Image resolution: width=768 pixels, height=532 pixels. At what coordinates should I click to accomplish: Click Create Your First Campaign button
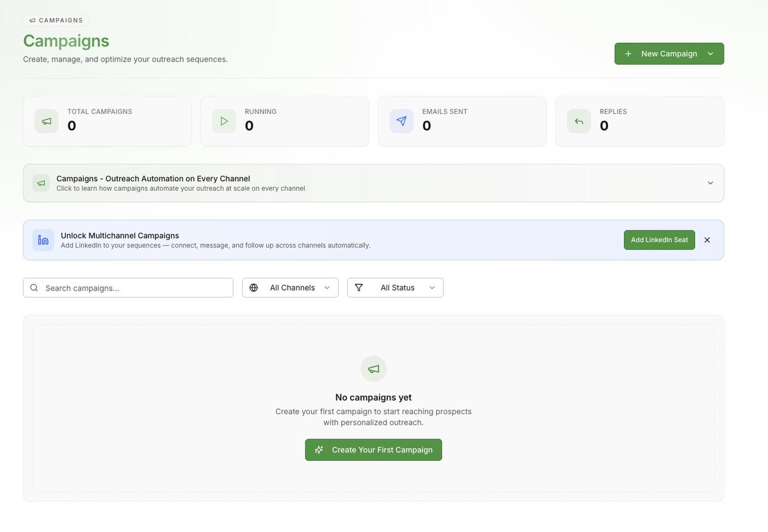coord(374,449)
